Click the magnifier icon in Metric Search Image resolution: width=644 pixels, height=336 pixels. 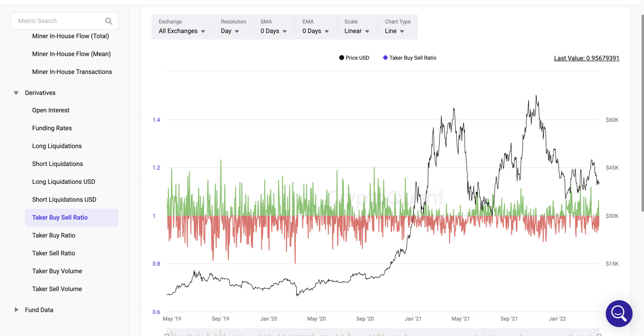pos(109,21)
